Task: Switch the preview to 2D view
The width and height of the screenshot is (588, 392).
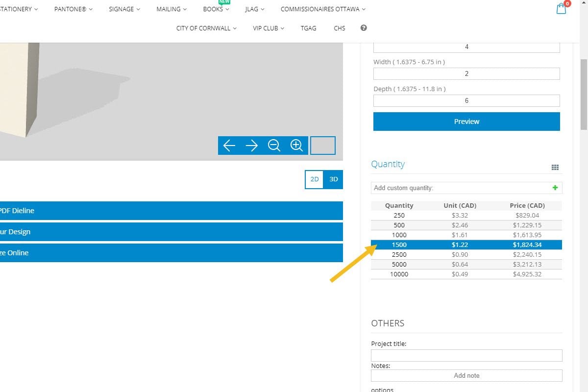Action: (x=315, y=179)
